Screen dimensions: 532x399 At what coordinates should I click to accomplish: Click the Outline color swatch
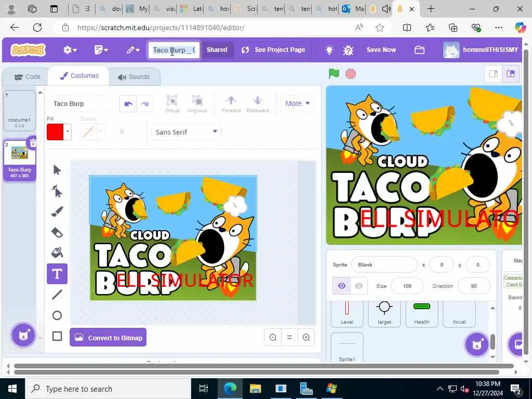[88, 131]
